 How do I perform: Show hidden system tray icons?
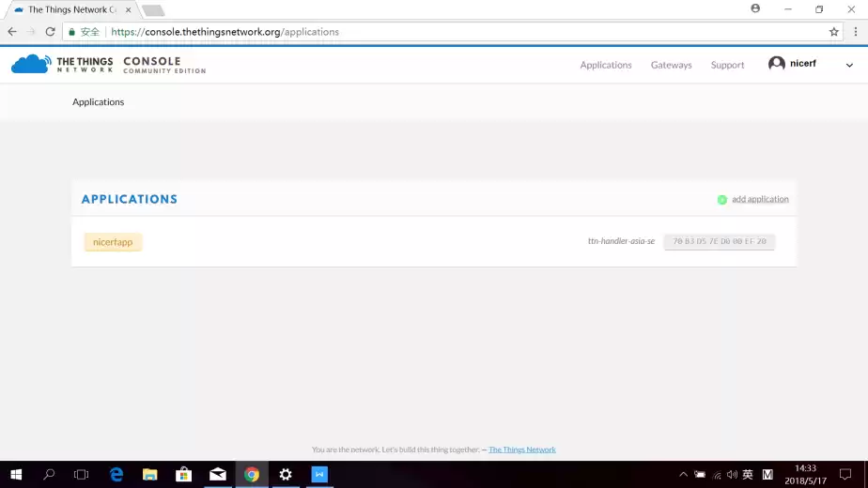683,475
